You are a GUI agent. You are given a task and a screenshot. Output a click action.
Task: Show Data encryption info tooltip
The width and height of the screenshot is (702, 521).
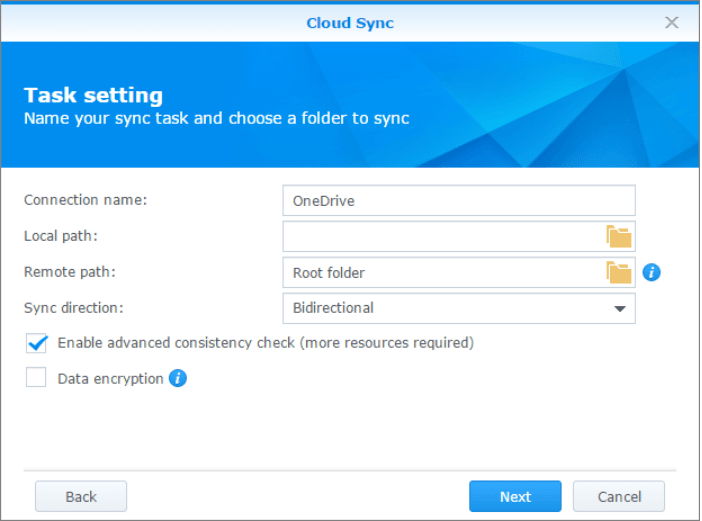point(178,378)
